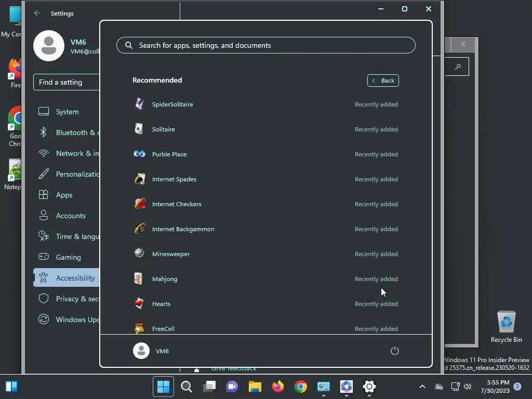The width and height of the screenshot is (532, 399).
Task: Open System settings category
Action: pos(66,112)
